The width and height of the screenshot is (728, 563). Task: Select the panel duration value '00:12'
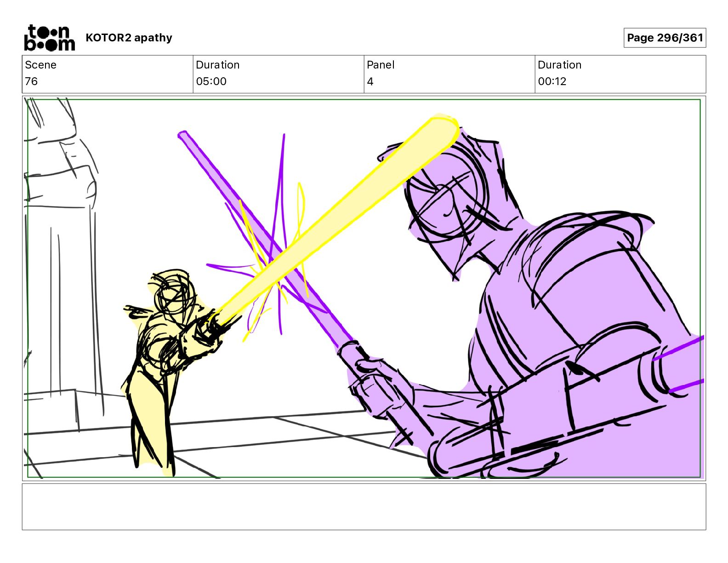click(552, 81)
